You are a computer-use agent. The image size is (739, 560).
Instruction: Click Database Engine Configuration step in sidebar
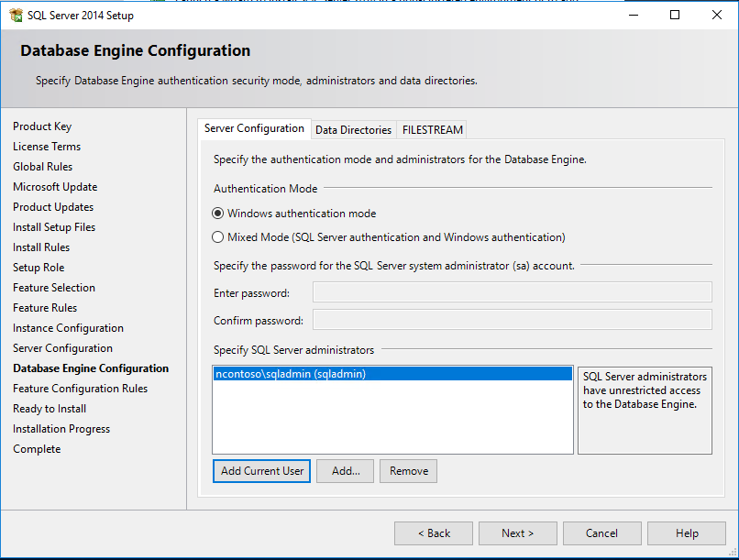(x=91, y=368)
